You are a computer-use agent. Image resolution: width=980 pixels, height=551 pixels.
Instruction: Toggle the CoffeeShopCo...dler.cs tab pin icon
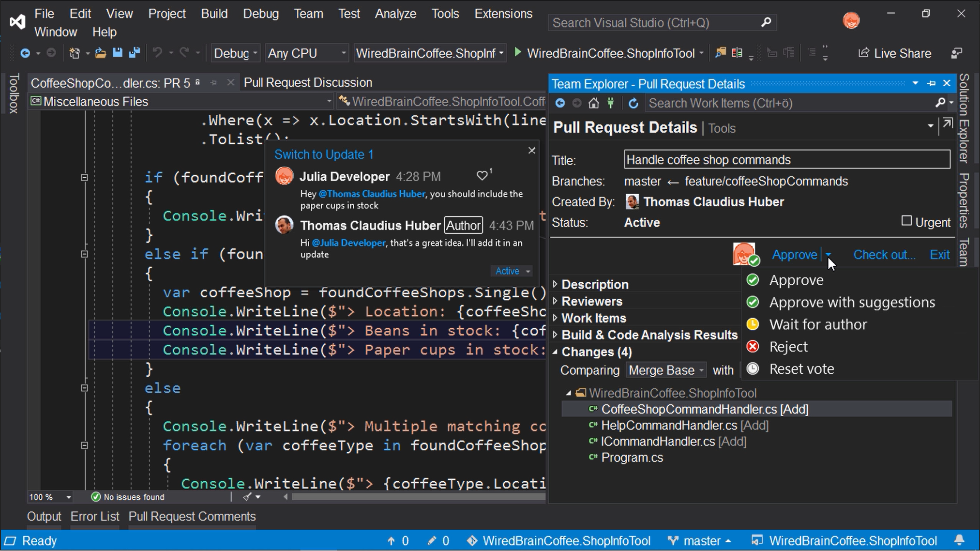coord(213,83)
